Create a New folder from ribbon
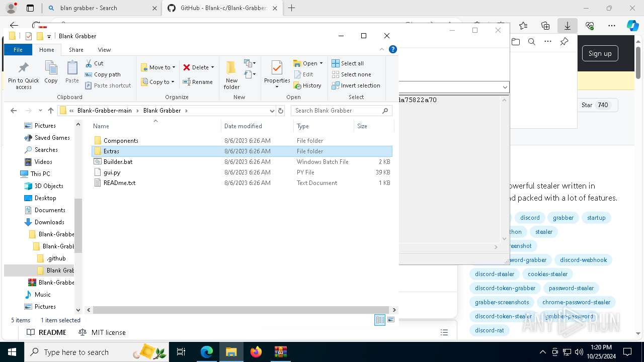Image resolution: width=644 pixels, height=362 pixels. pyautogui.click(x=231, y=75)
